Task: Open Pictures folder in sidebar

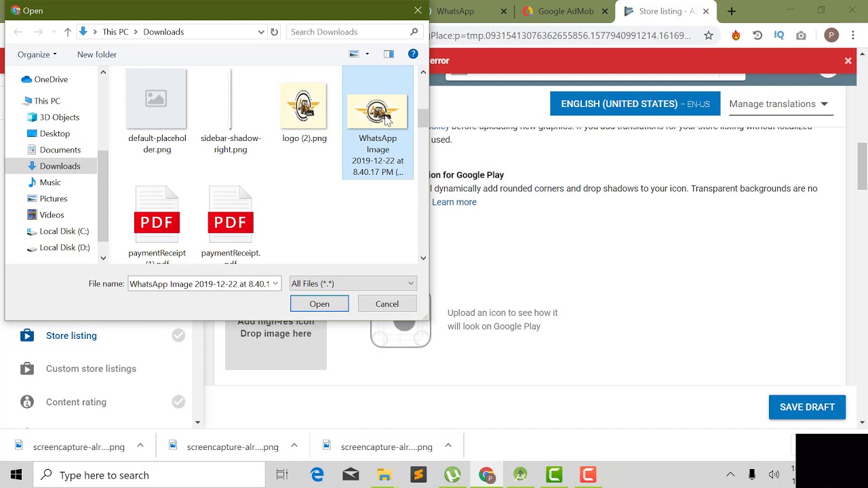Action: pyautogui.click(x=47, y=199)
